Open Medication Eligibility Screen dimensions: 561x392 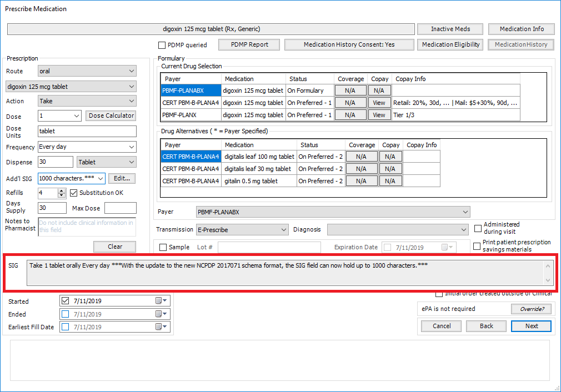pos(450,45)
